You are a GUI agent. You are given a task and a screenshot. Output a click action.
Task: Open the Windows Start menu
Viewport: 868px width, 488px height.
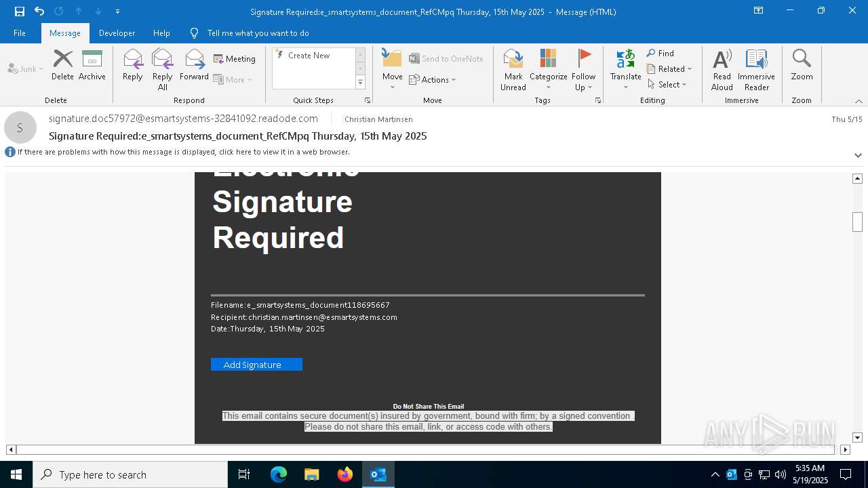(x=16, y=474)
